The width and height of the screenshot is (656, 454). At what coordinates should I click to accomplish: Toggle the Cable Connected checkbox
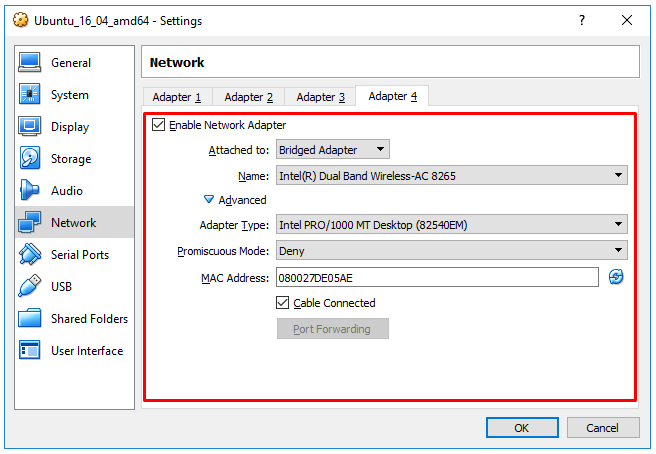(282, 303)
